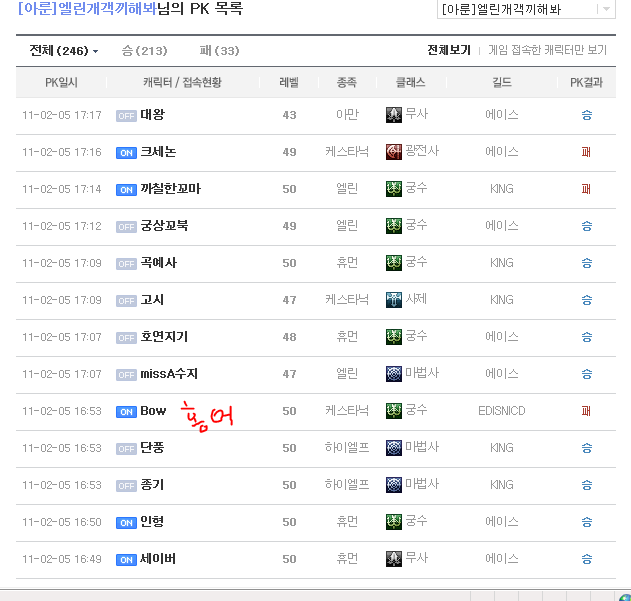Show only in-game connected characters (게임 접속한 캐릭터만 보기)

(547, 50)
